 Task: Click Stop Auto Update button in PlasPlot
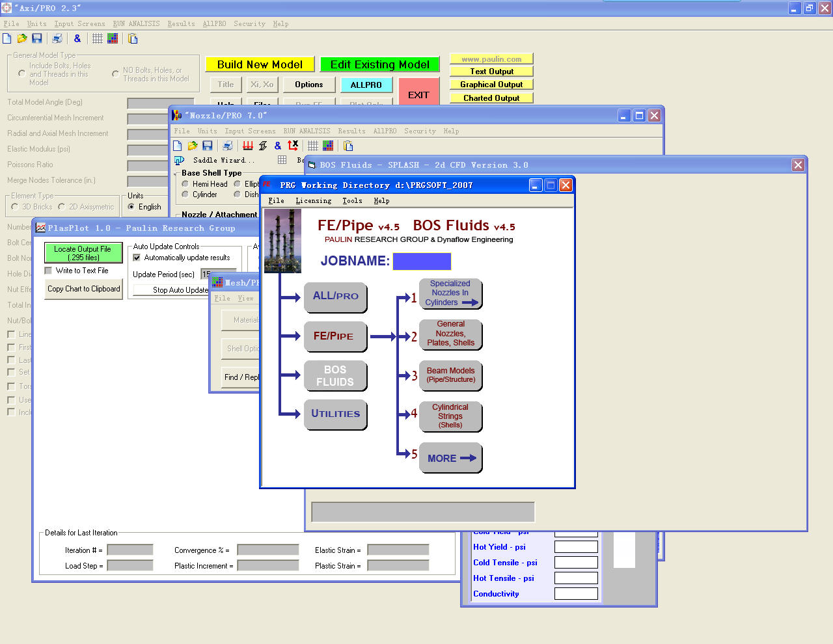click(x=180, y=290)
